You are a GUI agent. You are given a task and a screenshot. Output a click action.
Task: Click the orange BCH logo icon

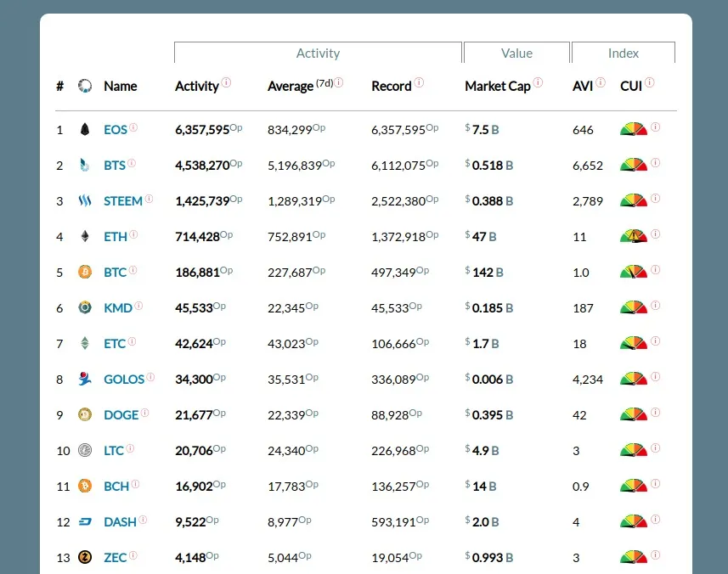(84, 486)
